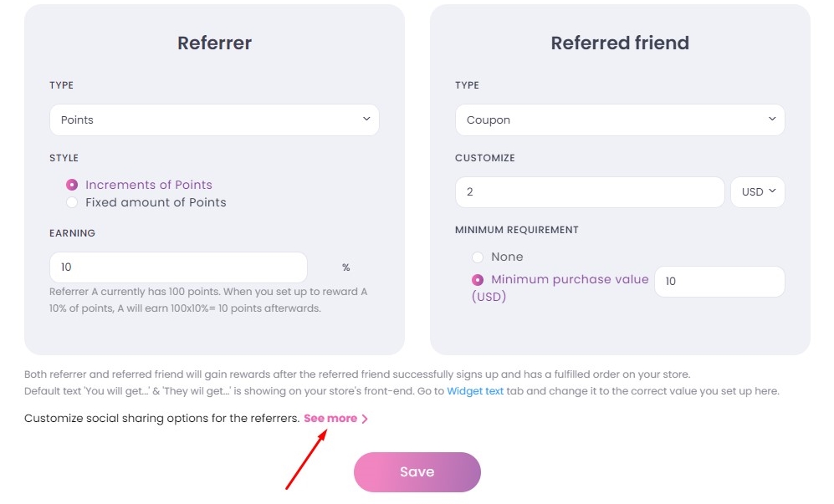Select Fixed amount of Points style
Image resolution: width=834 pixels, height=504 pixels.
(x=72, y=202)
